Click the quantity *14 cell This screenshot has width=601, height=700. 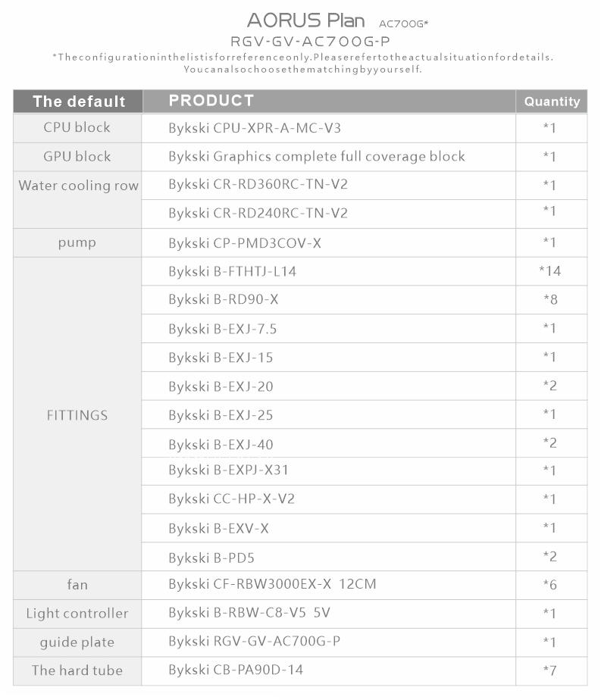[550, 271]
